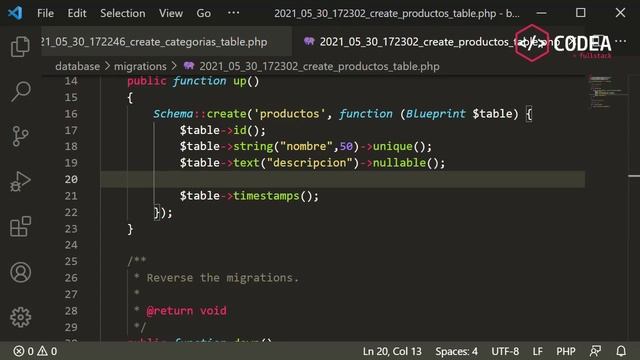Open Source Control view

20,136
